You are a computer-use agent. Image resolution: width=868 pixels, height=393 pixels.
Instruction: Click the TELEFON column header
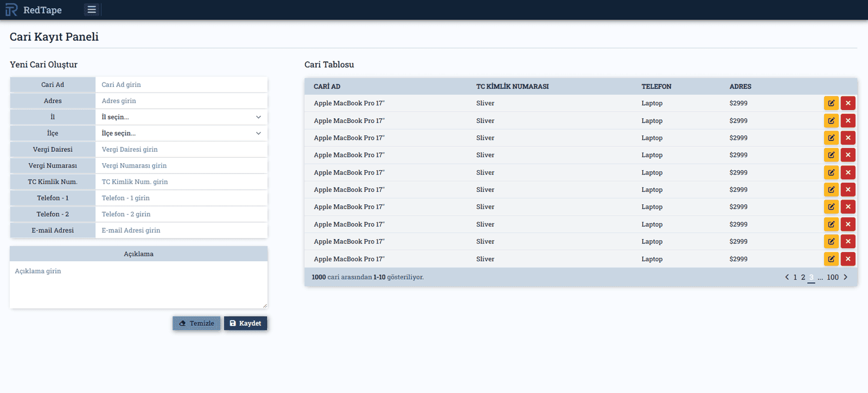tap(656, 87)
